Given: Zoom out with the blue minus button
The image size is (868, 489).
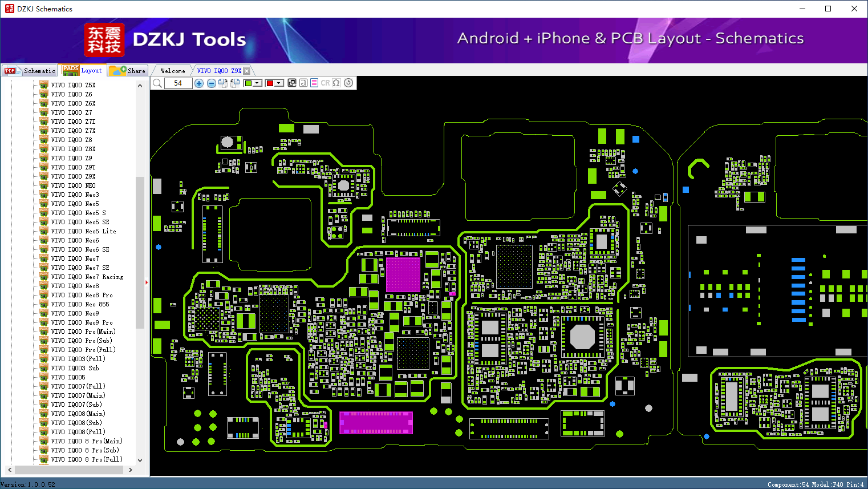Looking at the screenshot, I should click(x=212, y=83).
